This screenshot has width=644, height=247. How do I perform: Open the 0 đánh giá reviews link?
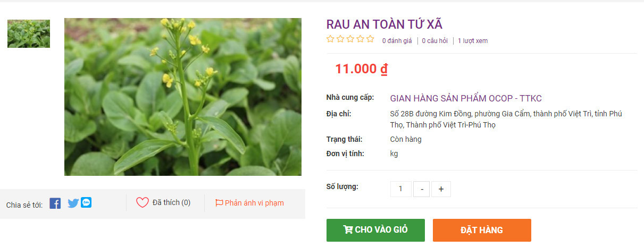coord(397,41)
